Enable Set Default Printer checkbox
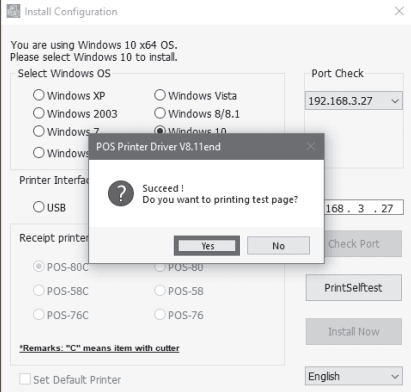 coord(25,379)
